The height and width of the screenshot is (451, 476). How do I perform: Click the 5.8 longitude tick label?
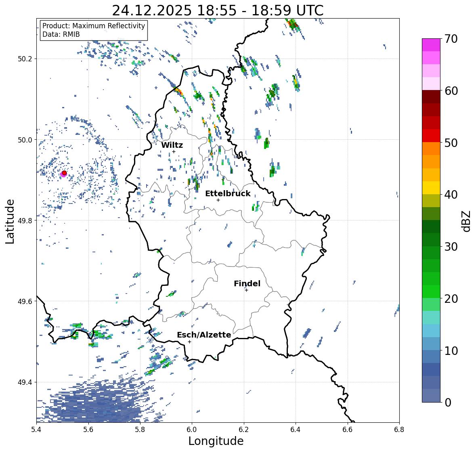point(140,430)
